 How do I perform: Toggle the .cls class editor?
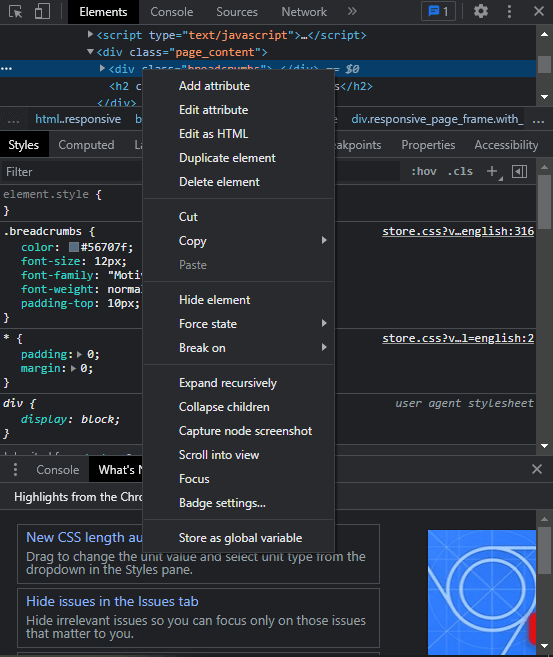[x=460, y=171]
